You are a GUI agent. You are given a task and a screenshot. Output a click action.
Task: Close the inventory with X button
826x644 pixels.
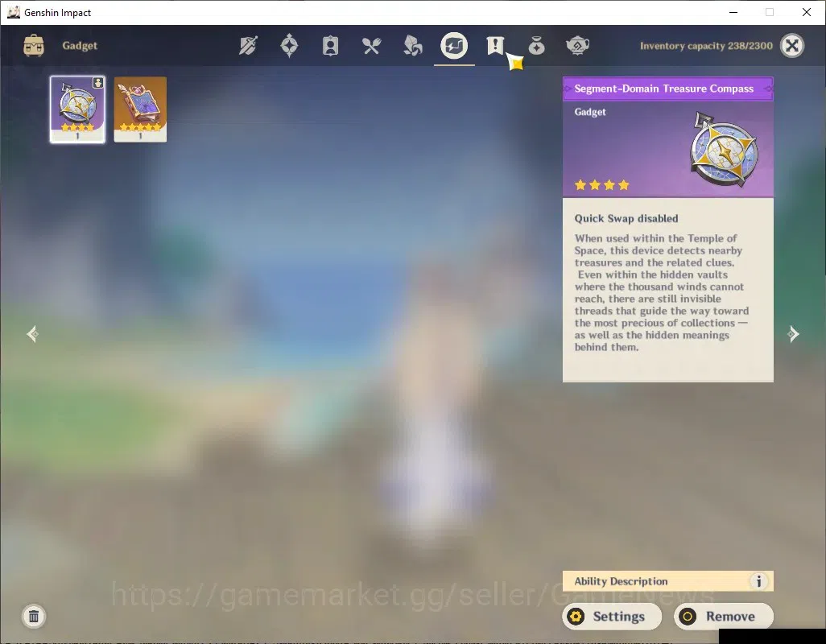[792, 46]
